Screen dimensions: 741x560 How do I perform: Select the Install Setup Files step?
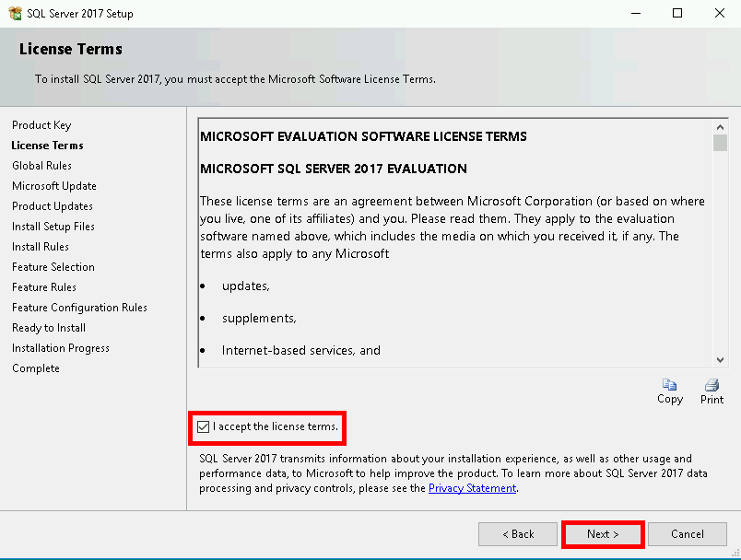click(x=53, y=227)
